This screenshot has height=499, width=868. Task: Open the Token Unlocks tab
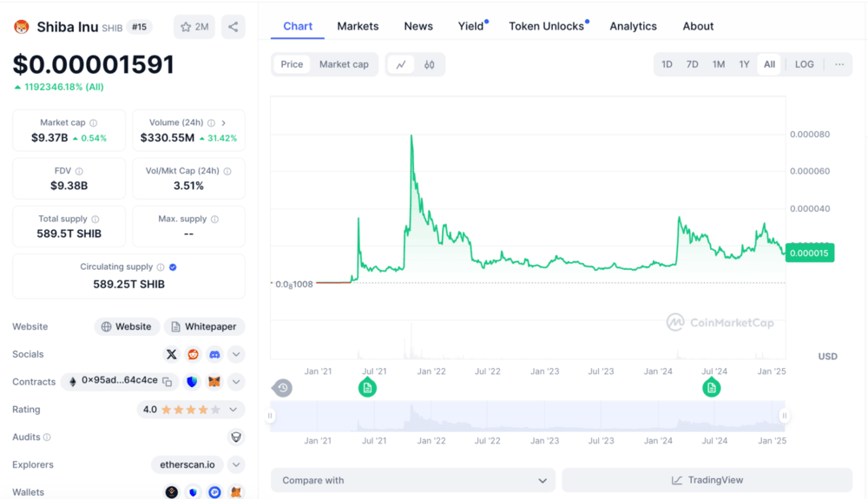tap(546, 26)
